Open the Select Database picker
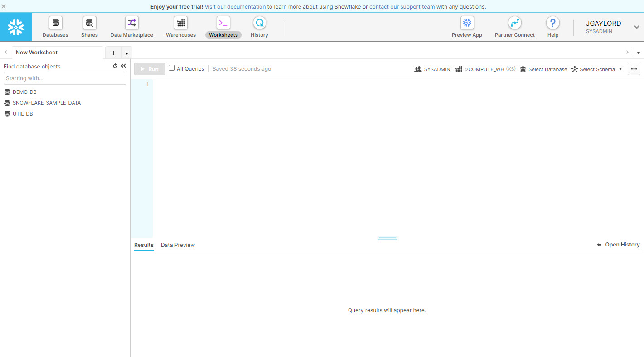This screenshot has height=357, width=644. [x=543, y=69]
